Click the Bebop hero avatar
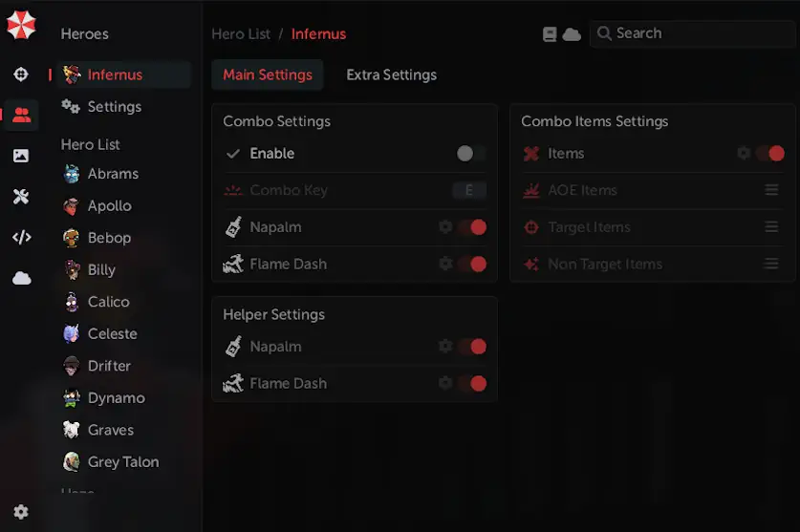 coord(72,238)
